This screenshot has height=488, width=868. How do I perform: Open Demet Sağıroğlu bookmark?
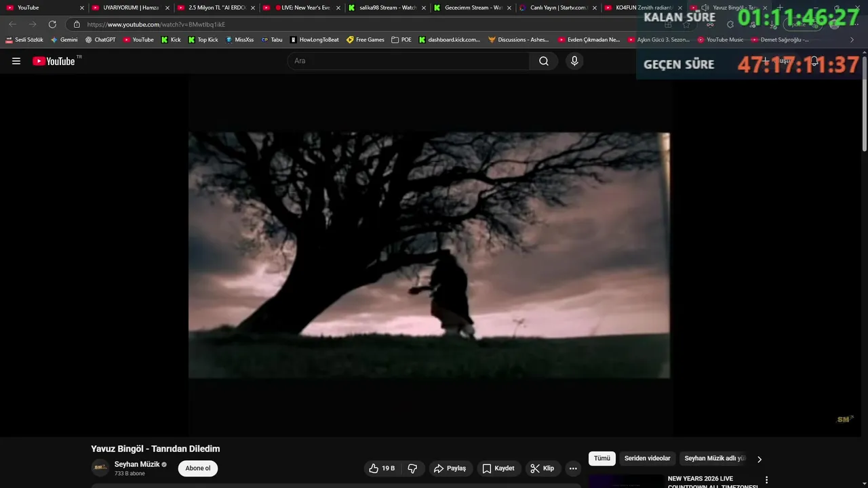click(x=780, y=40)
